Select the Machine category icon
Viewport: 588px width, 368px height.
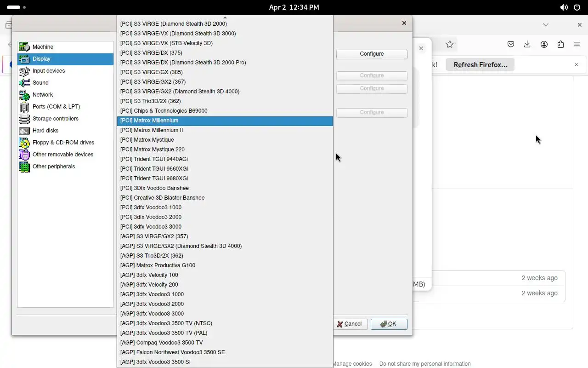pos(24,47)
